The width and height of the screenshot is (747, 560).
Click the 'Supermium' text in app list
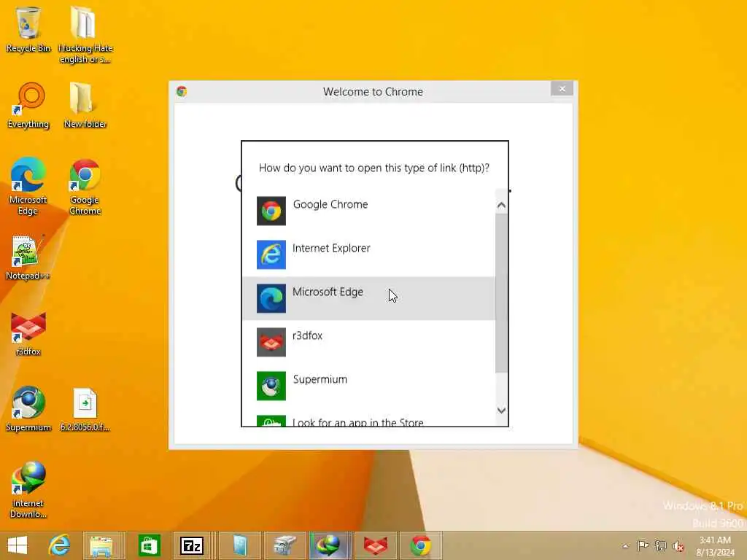(320, 379)
